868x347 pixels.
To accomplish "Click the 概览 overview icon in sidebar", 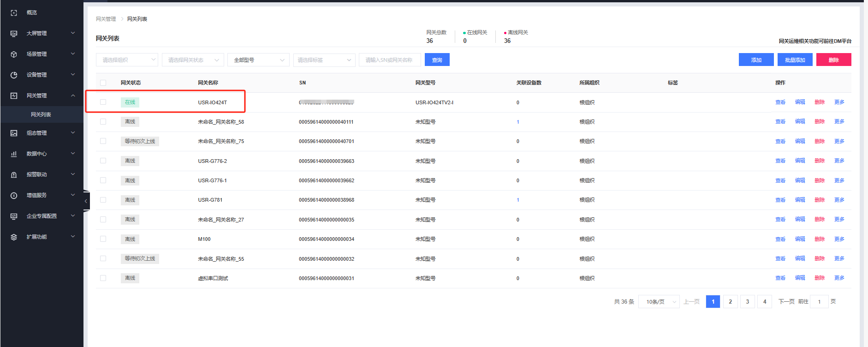I will tap(14, 13).
